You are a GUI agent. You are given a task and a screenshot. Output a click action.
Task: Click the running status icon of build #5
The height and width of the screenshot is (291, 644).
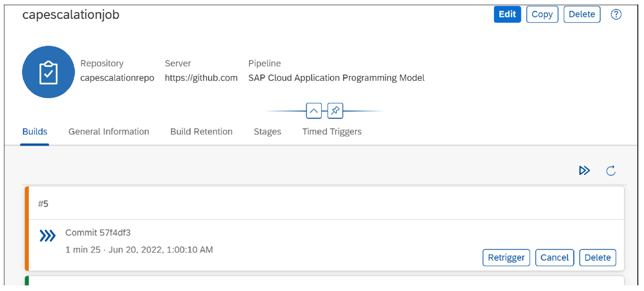pos(48,237)
